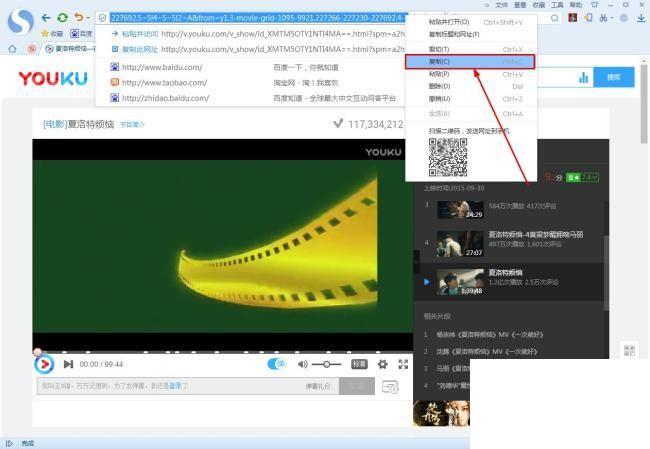Image resolution: width=650 pixels, height=449 pixels.
Task: Click the browser back arrow
Action: [x=46, y=17]
